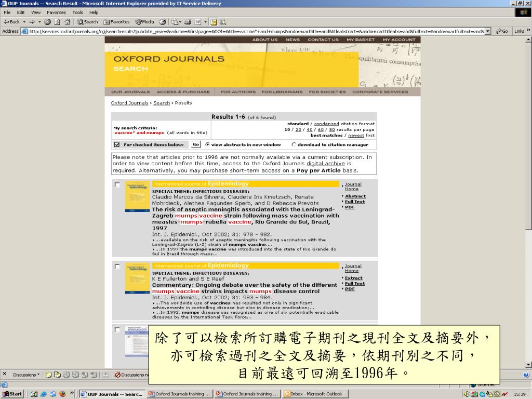This screenshot has width=532, height=399.
Task: Tick the checkbox for the Fullerton commentary
Action: [x=117, y=267]
